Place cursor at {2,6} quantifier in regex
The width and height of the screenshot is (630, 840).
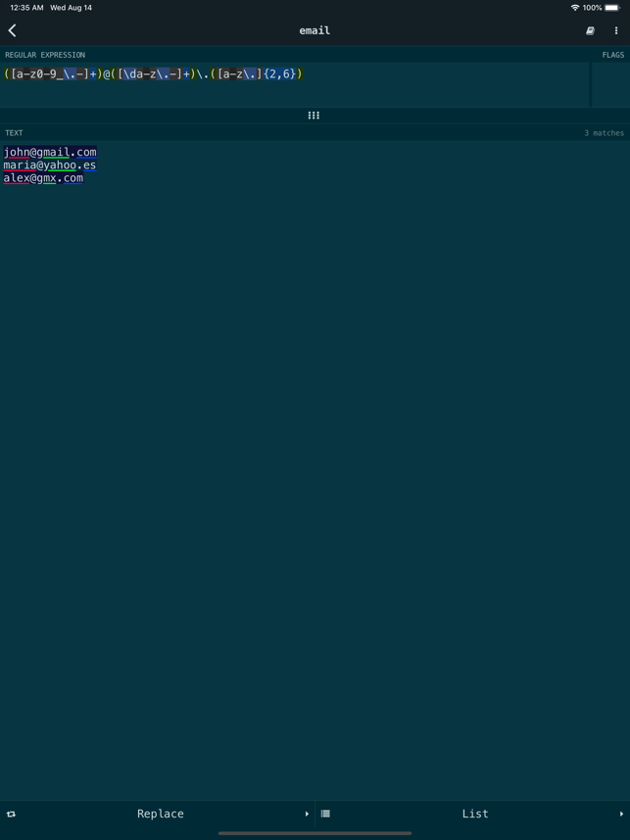click(x=280, y=74)
